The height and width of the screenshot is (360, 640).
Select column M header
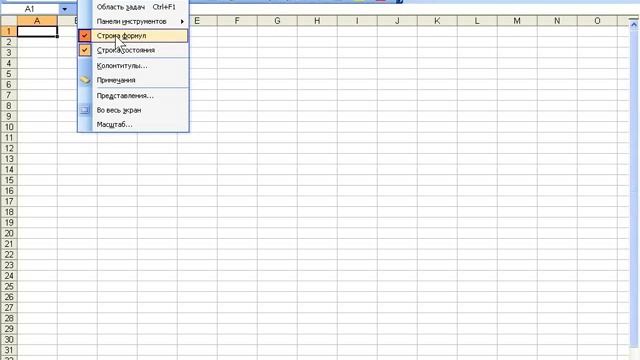(x=517, y=21)
